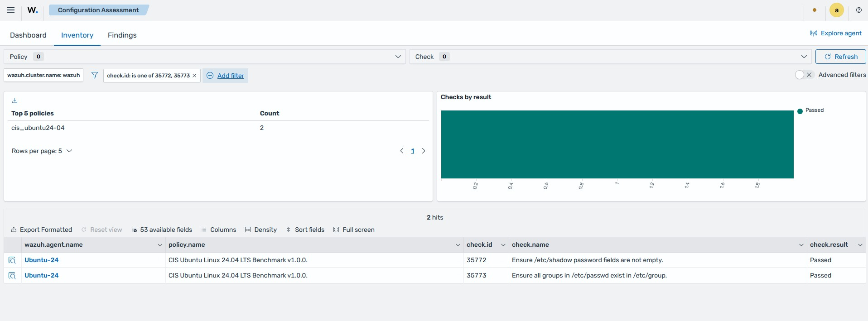Download Top 5 policies table
The height and width of the screenshot is (321, 868).
(x=14, y=101)
